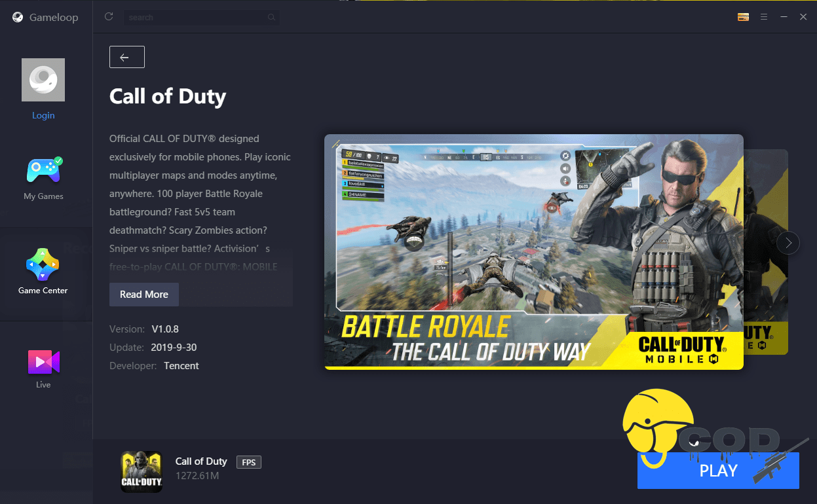Close the Gameloop window
This screenshot has width=817, height=504.
[803, 17]
